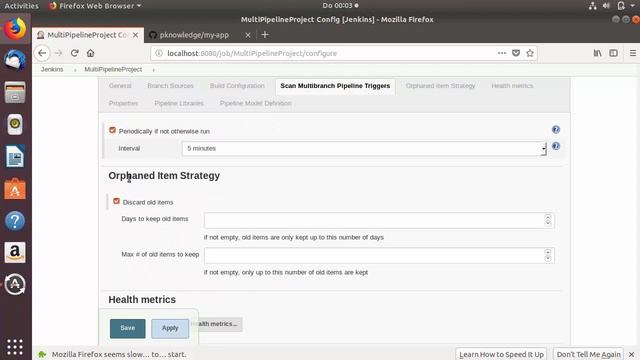Launch LibreOffice Writer from dock
This screenshot has height=360, width=640.
click(x=15, y=156)
